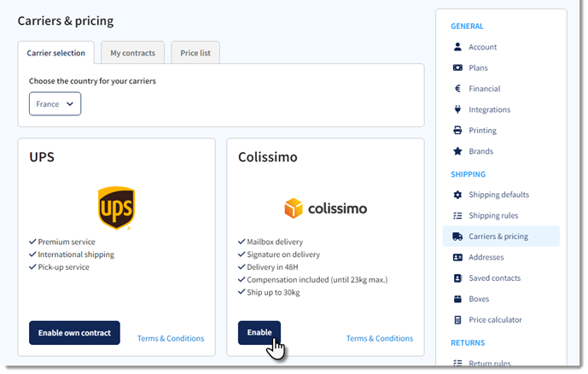Viewport: 588px width, 374px height.
Task: Click the Price calculator icon
Action: click(x=457, y=320)
